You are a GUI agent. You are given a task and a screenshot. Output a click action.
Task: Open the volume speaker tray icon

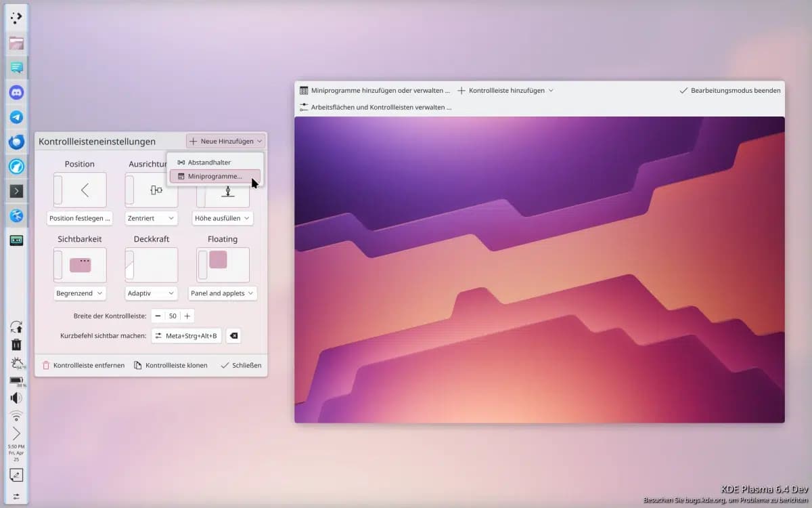click(x=16, y=398)
